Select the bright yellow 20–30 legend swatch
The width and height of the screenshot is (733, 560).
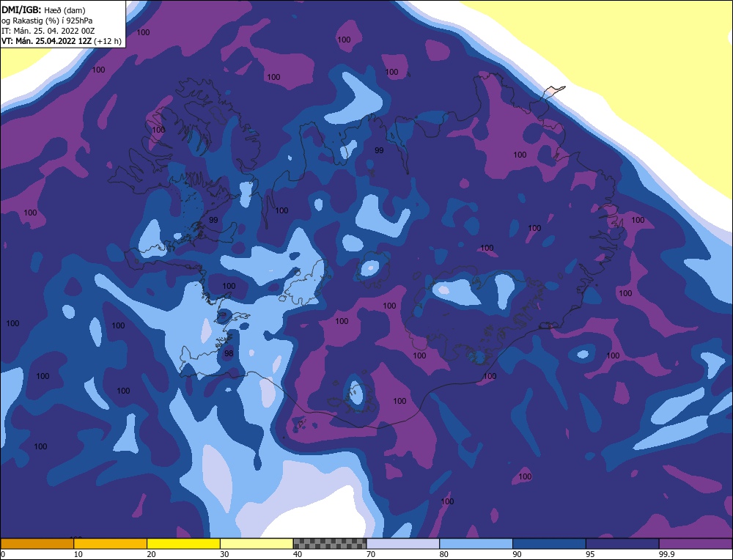pos(184,543)
